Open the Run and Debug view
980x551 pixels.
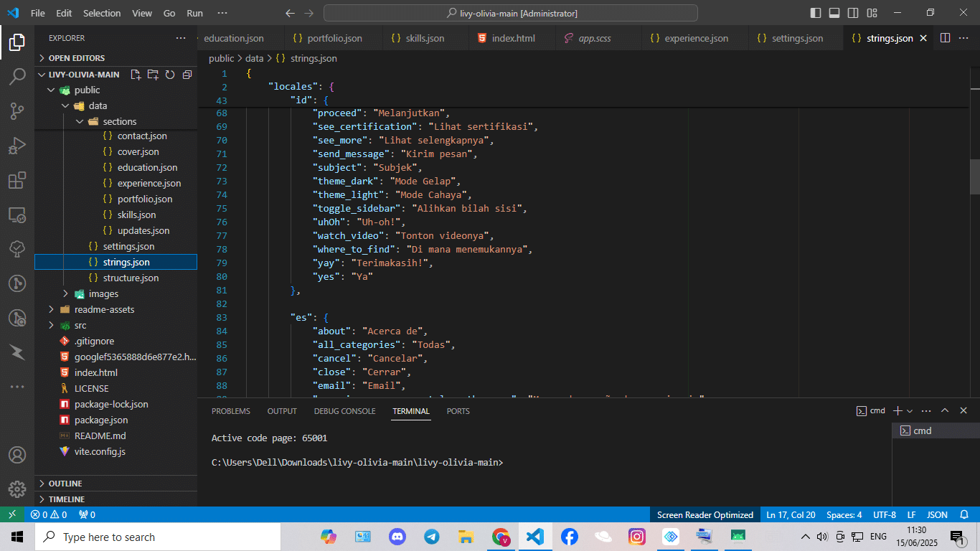tap(17, 146)
